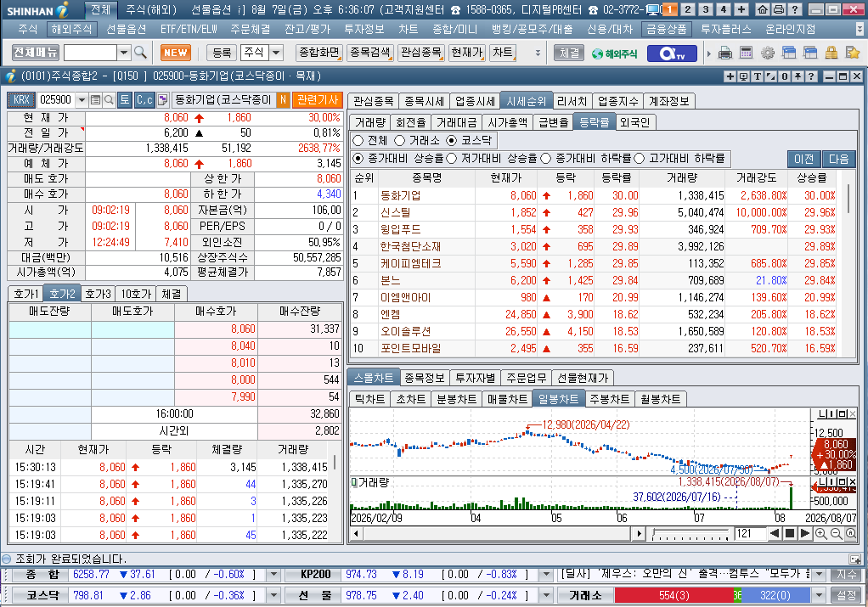This screenshot has width=868, height=607.
Task: Select 고가대비 하락률 radio option
Action: click(640, 159)
